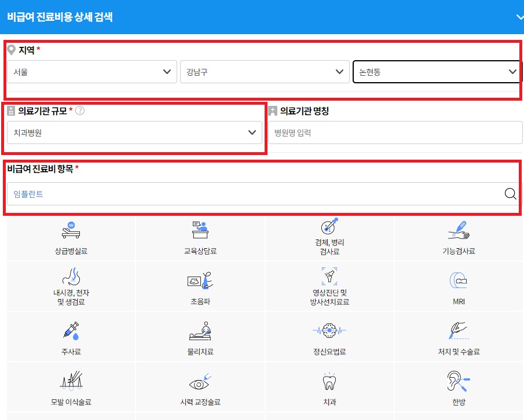
Task: Click the 병원명 입력 input field
Action: 395,132
